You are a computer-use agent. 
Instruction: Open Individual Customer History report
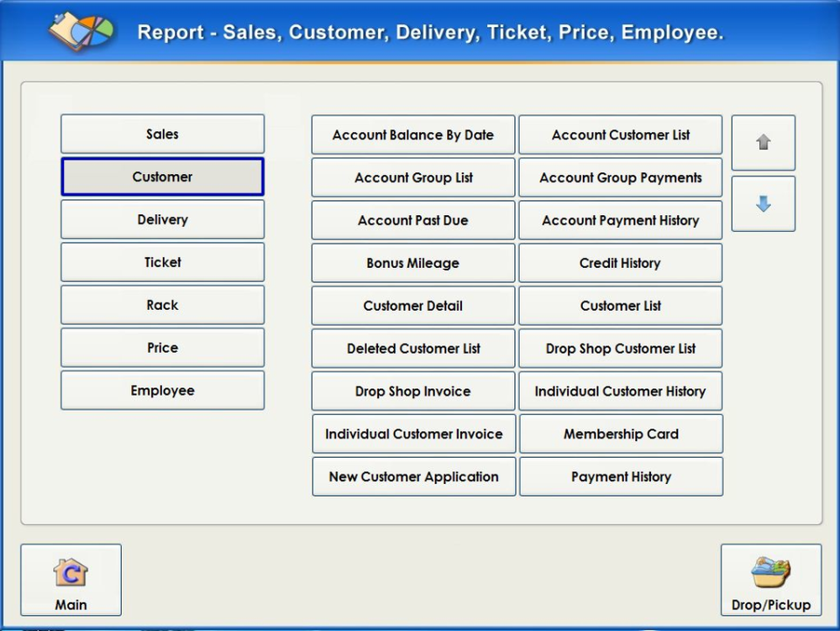tap(621, 391)
